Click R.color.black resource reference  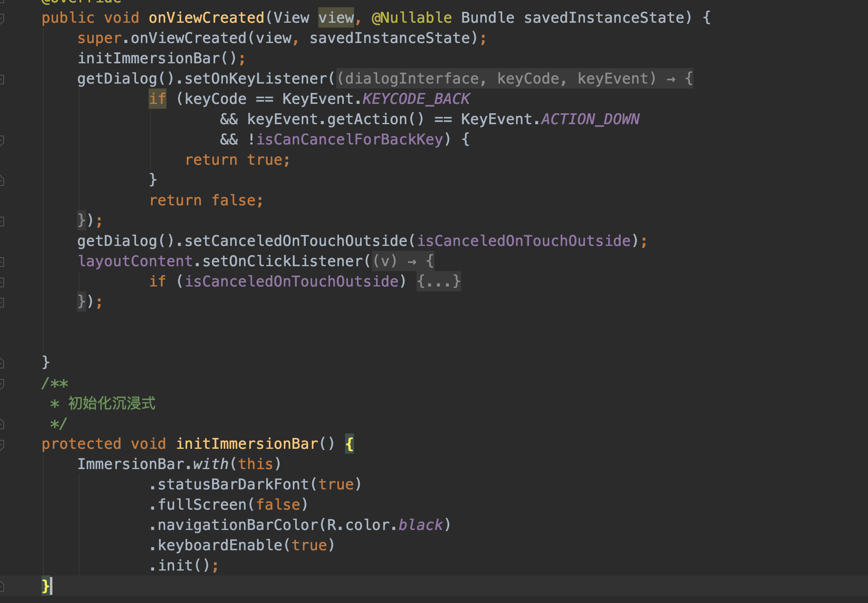pos(385,525)
